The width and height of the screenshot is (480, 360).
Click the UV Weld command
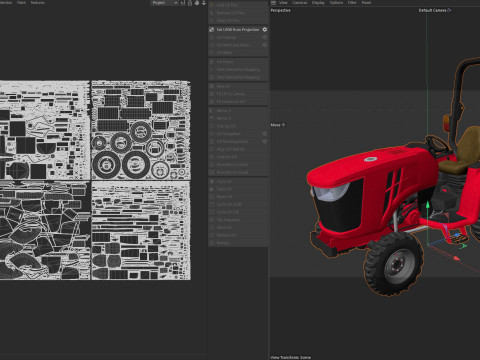[x=238, y=53]
